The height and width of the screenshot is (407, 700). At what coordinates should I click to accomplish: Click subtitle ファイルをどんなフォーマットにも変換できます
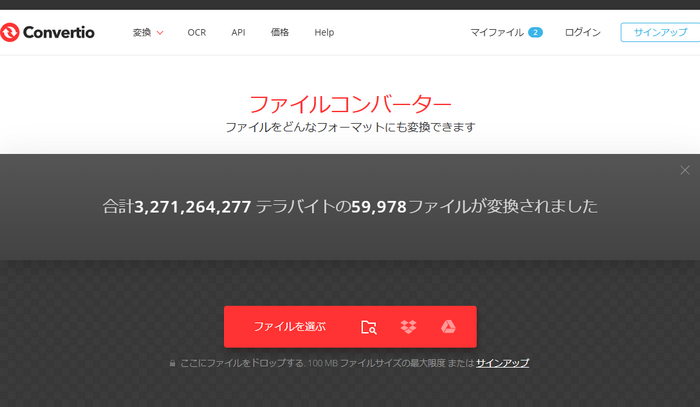[x=350, y=127]
